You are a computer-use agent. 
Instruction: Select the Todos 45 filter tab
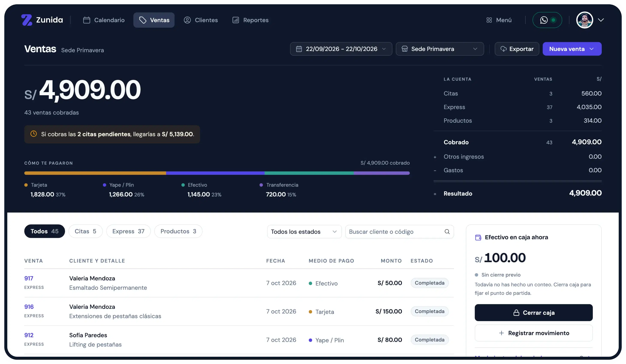coord(44,231)
